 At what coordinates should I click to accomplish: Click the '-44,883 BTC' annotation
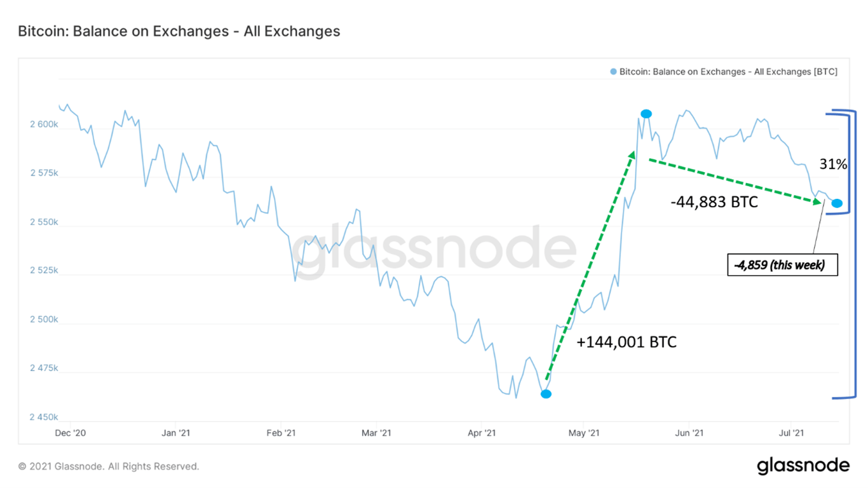(x=714, y=203)
